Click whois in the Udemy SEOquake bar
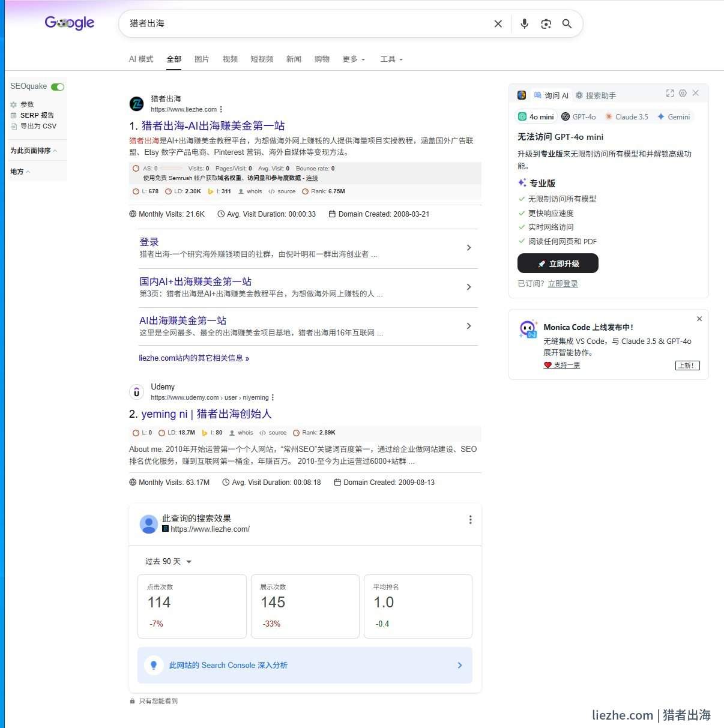724x728 pixels. (x=241, y=433)
